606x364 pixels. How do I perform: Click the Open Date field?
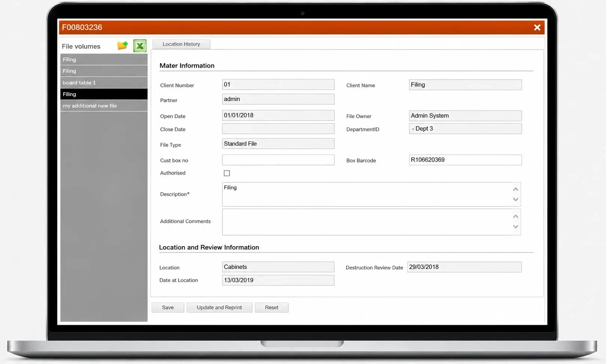(278, 115)
